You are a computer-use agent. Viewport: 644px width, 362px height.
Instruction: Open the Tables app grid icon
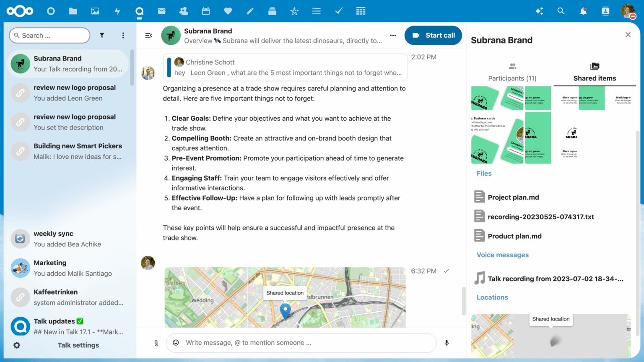[x=361, y=11]
